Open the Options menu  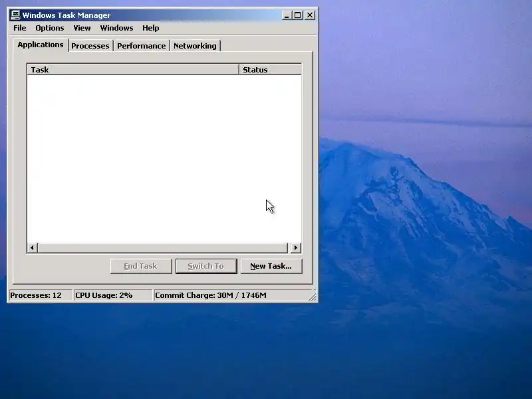(49, 28)
